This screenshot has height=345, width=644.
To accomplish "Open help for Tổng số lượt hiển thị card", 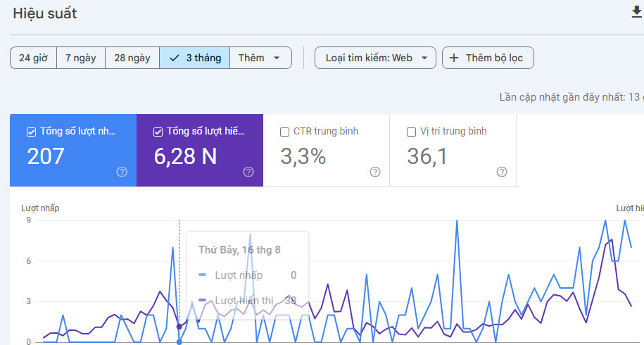I will pyautogui.click(x=248, y=172).
